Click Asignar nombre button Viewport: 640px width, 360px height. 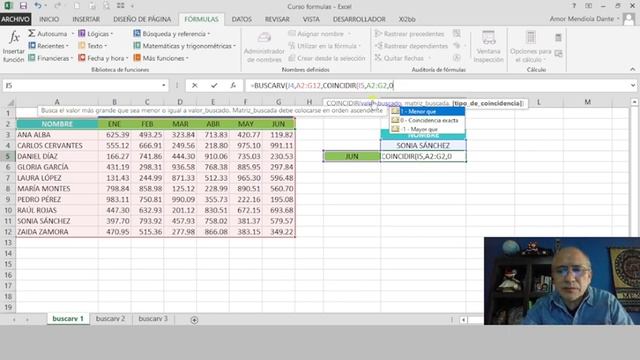click(x=319, y=33)
